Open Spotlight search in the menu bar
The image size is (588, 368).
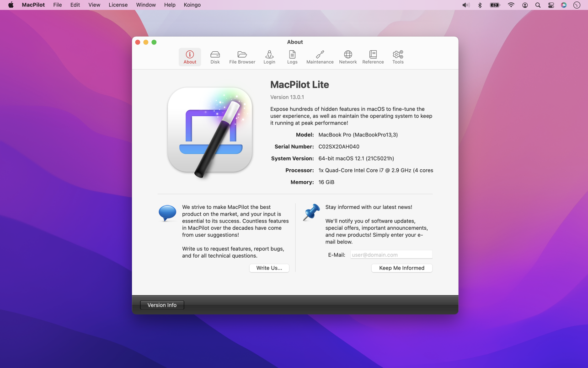[x=538, y=5]
